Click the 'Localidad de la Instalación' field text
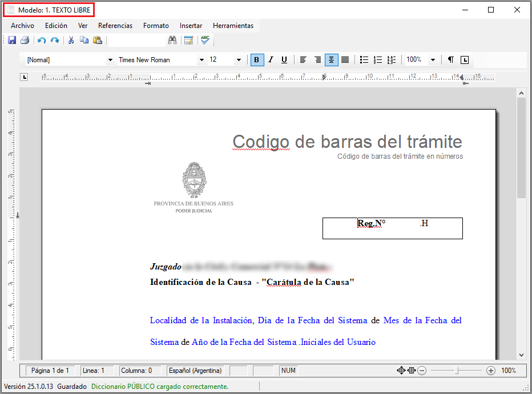Image resolution: width=532 pixels, height=394 pixels. 202,320
